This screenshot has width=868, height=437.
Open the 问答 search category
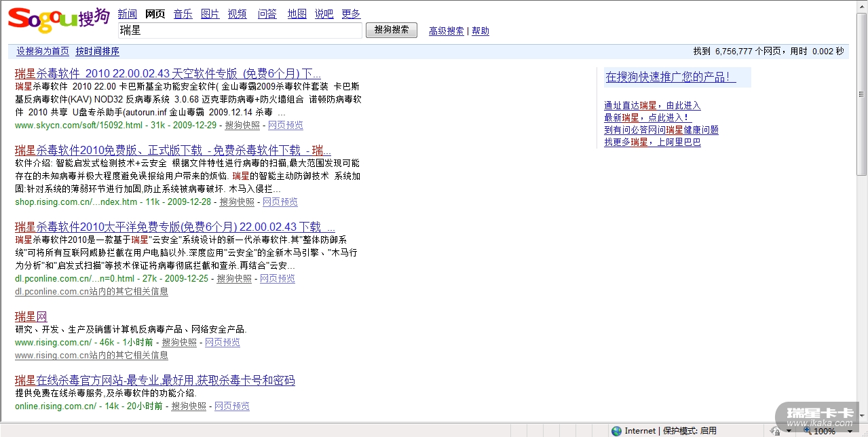[x=267, y=14]
